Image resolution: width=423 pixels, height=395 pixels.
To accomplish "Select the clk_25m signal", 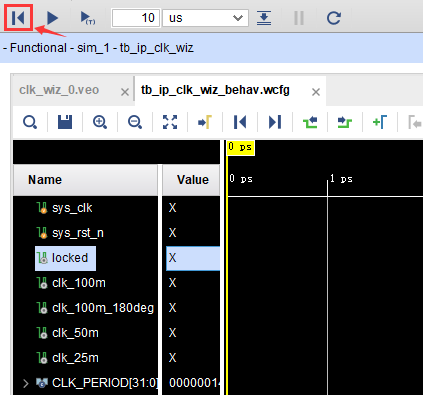I will pos(75,358).
